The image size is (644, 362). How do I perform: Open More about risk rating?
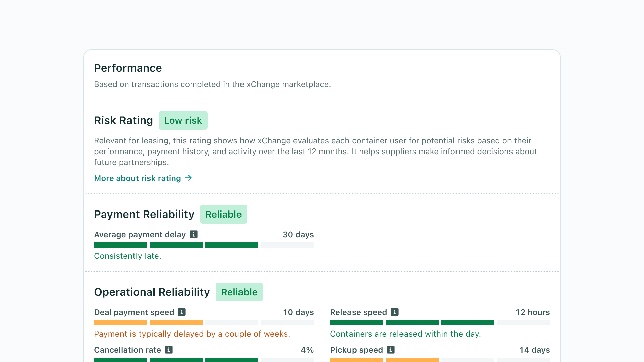pyautogui.click(x=138, y=178)
